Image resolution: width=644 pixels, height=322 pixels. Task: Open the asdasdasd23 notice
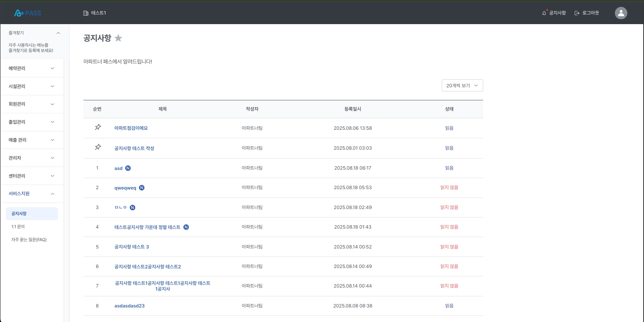pyautogui.click(x=129, y=306)
